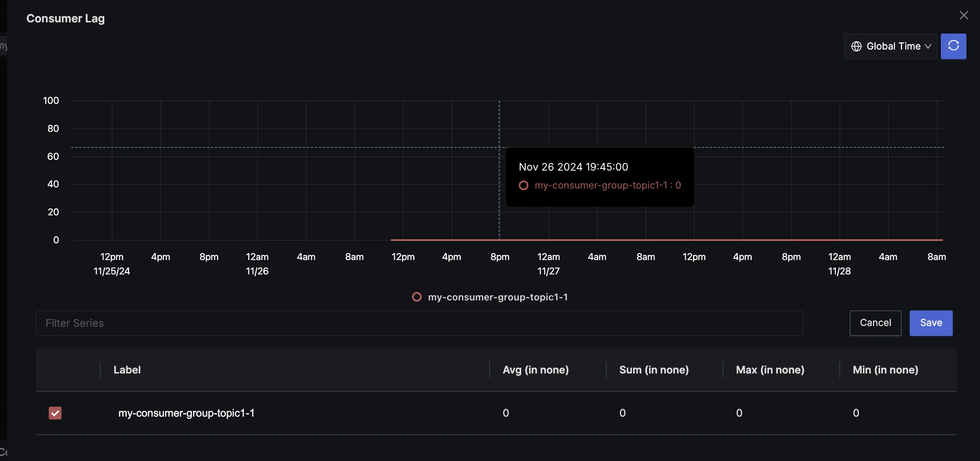Viewport: 980px width, 461px height.
Task: Click the globe icon beside Global Time
Action: [856, 46]
